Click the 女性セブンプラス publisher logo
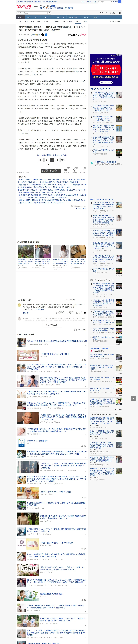The width and height of the screenshot is (138, 644). point(77,35)
